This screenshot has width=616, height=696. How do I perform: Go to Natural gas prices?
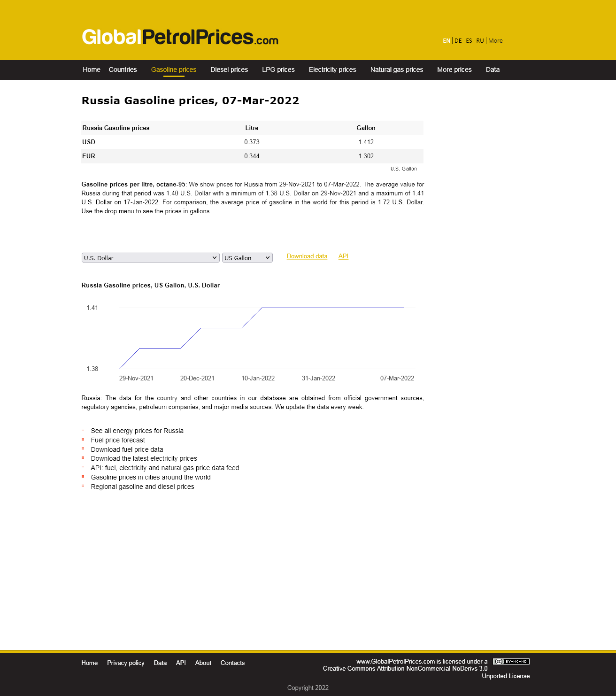click(397, 70)
